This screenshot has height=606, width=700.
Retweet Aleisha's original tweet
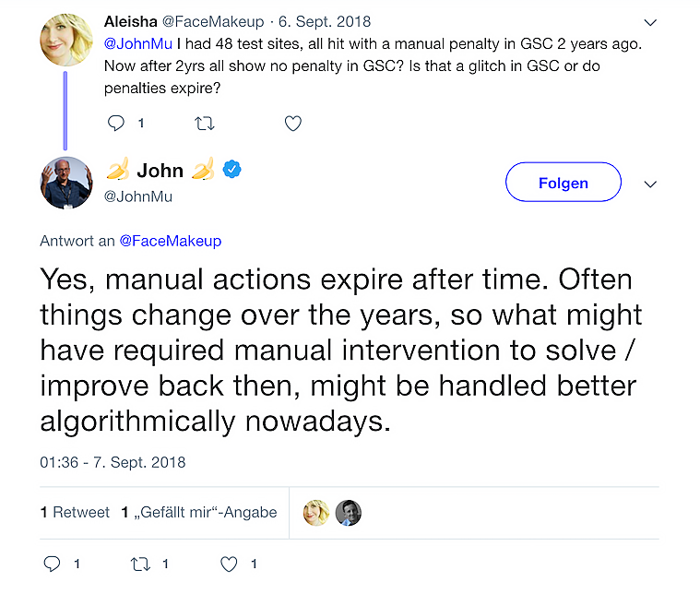pos(205,123)
